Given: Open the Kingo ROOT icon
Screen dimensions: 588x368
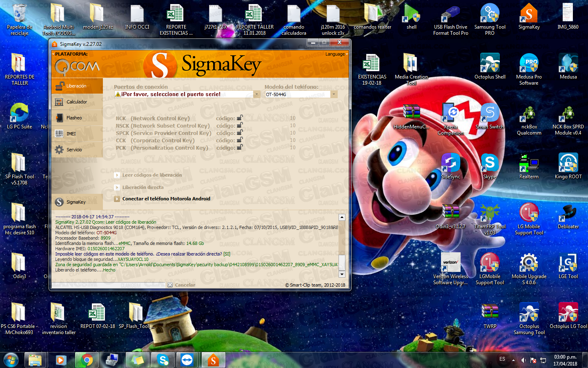Looking at the screenshot, I should point(568,166).
